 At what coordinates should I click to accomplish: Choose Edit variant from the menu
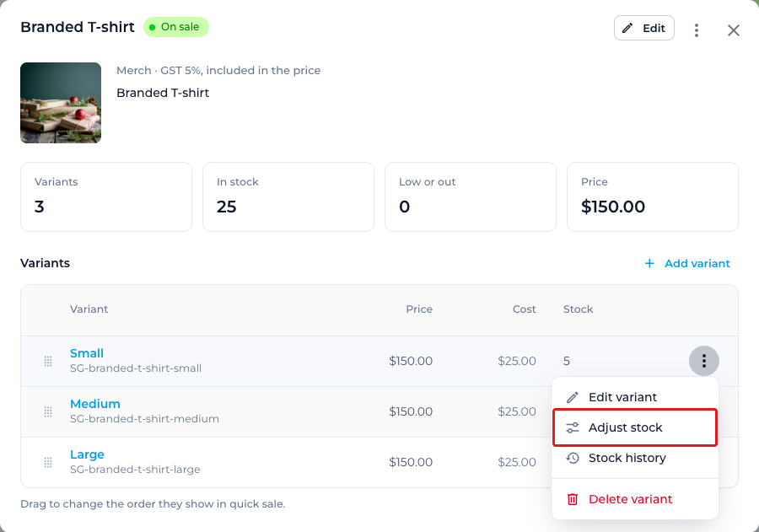pyautogui.click(x=634, y=397)
